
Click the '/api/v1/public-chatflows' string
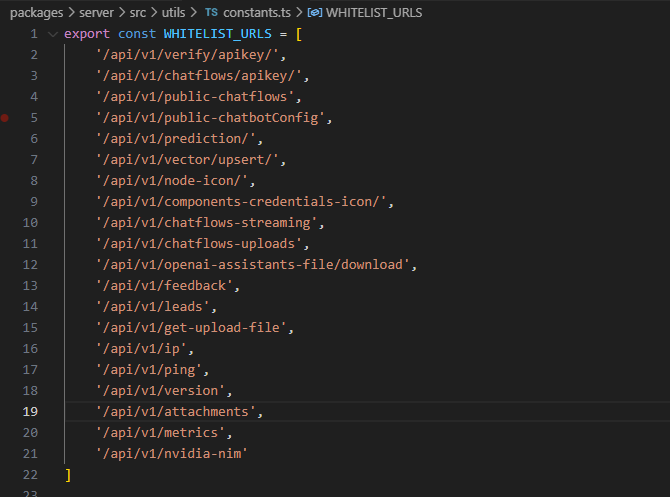tap(195, 97)
